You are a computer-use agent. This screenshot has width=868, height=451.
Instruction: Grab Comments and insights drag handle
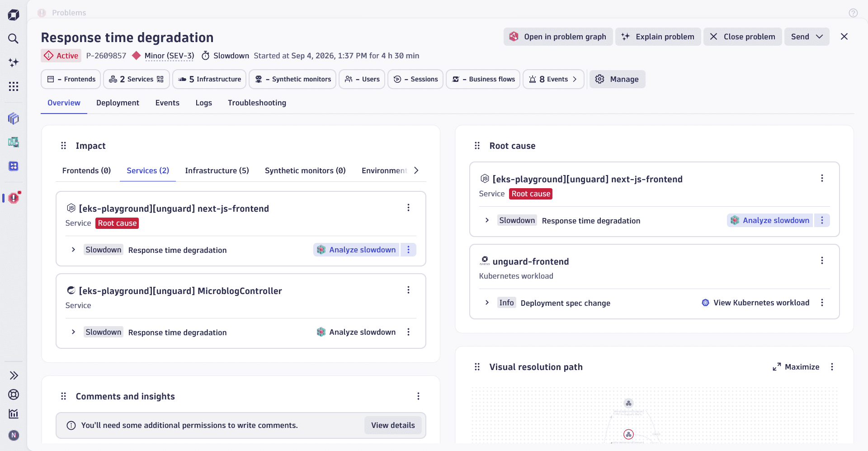[x=63, y=396]
